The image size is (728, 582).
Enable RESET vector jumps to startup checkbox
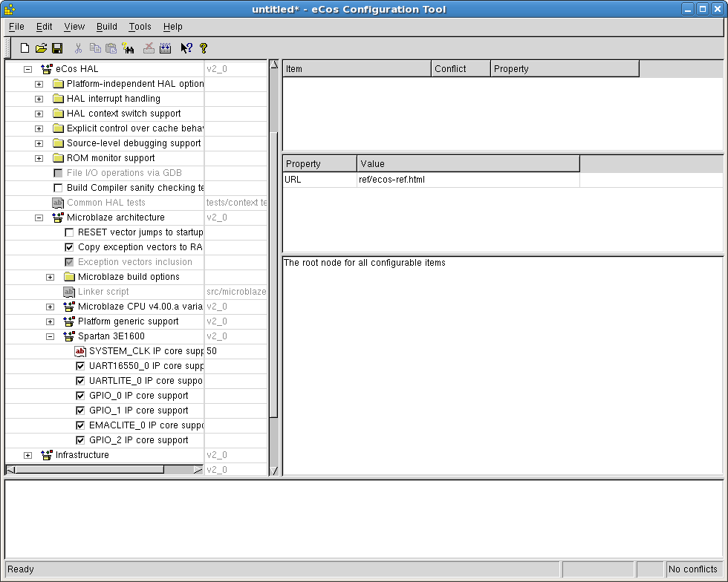[x=70, y=232]
